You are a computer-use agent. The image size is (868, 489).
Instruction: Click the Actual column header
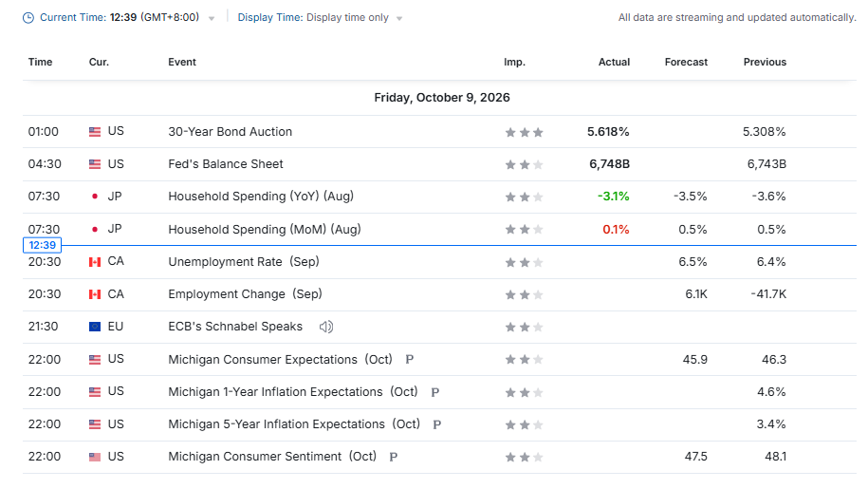tap(614, 62)
